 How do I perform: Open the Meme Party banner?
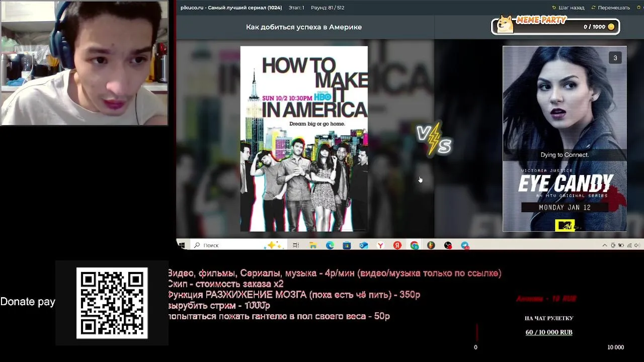point(555,26)
